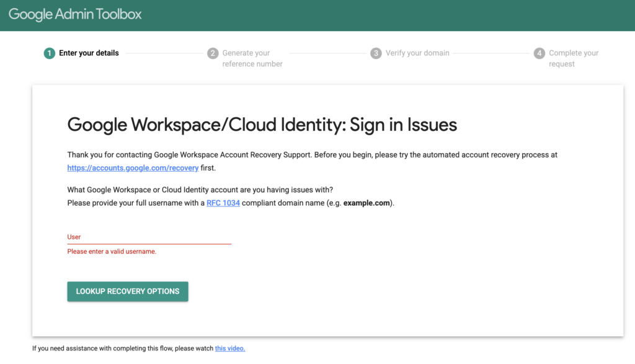635x364 pixels.
Task: Click the 'Enter your details' step label
Action: pos(89,53)
